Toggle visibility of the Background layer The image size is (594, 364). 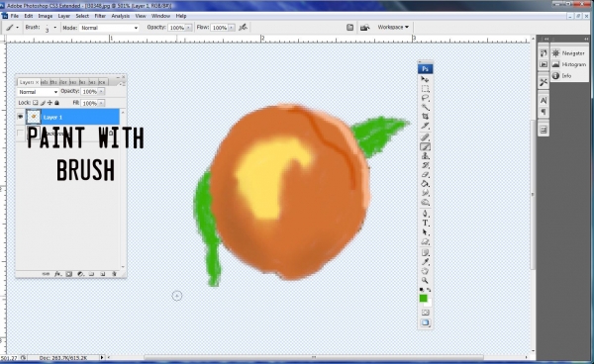[x=20, y=133]
